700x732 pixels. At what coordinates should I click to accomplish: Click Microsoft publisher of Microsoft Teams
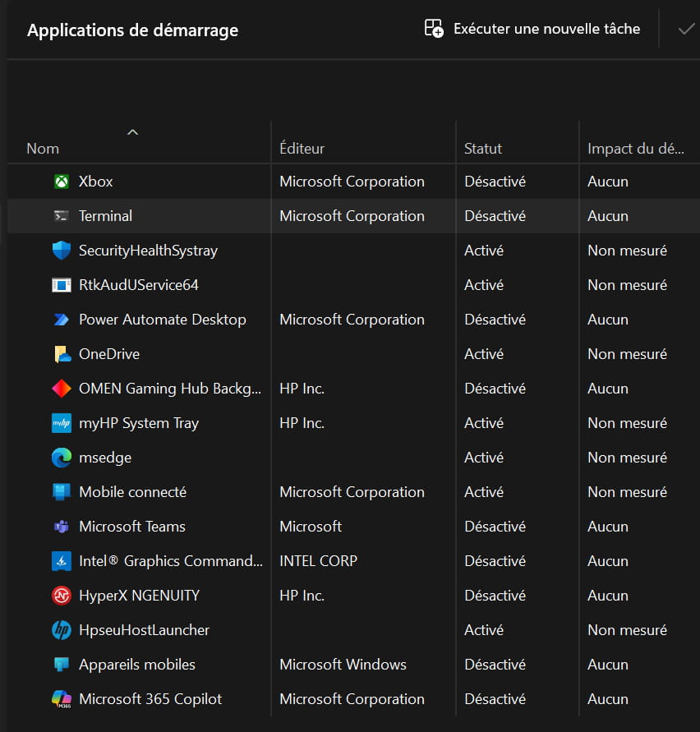(x=311, y=527)
